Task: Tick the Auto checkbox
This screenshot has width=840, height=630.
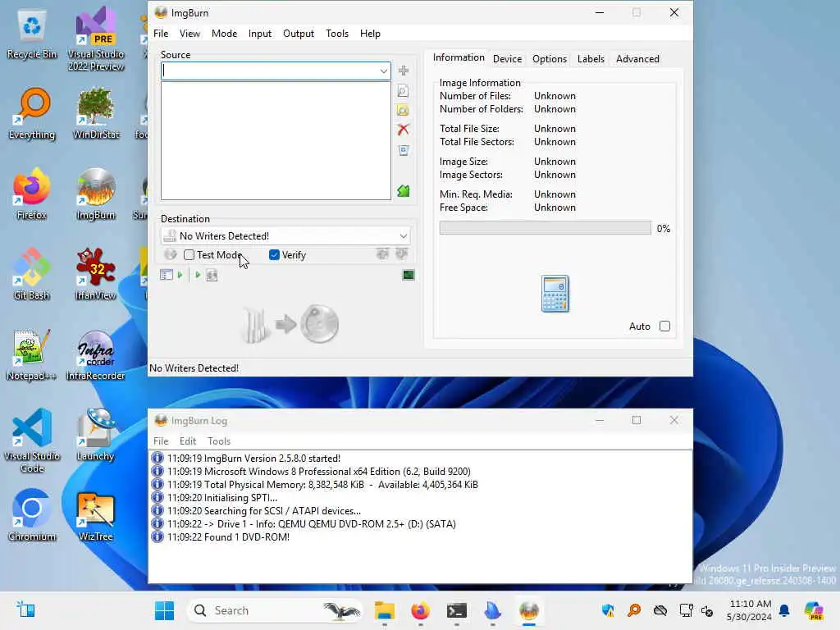Action: 664,326
